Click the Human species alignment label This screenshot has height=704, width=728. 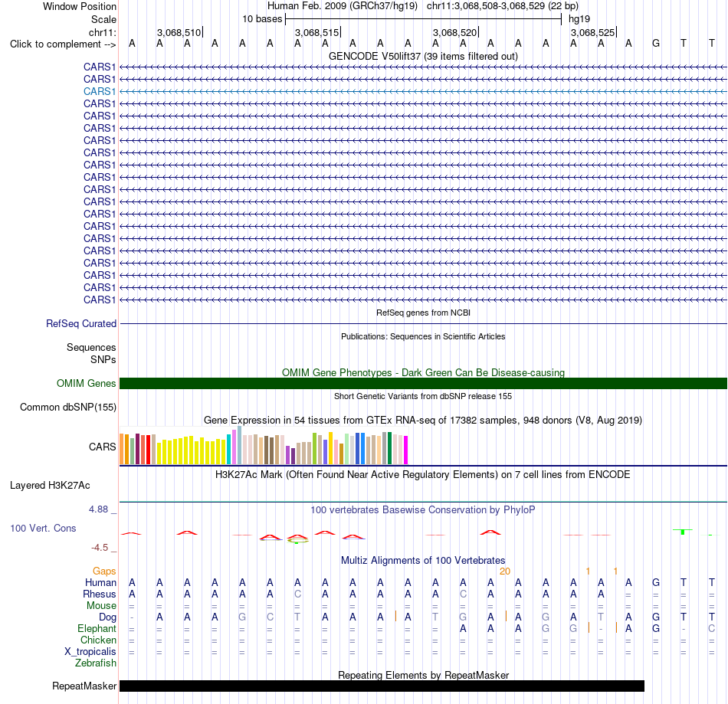[x=100, y=582]
